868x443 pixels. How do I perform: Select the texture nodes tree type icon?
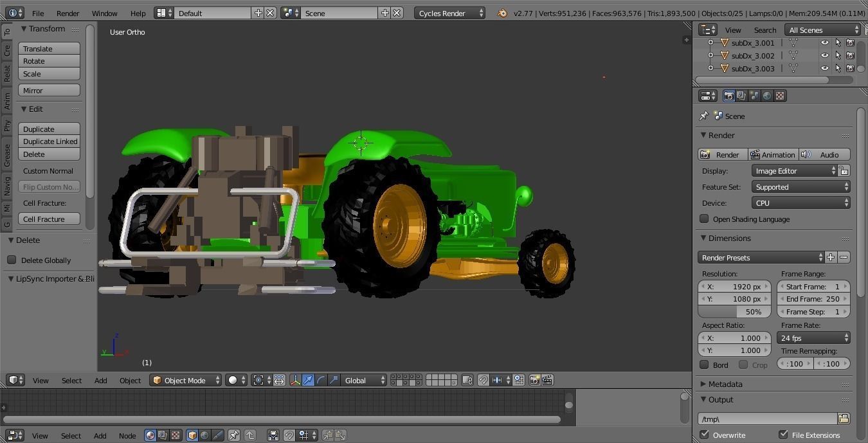(x=176, y=435)
